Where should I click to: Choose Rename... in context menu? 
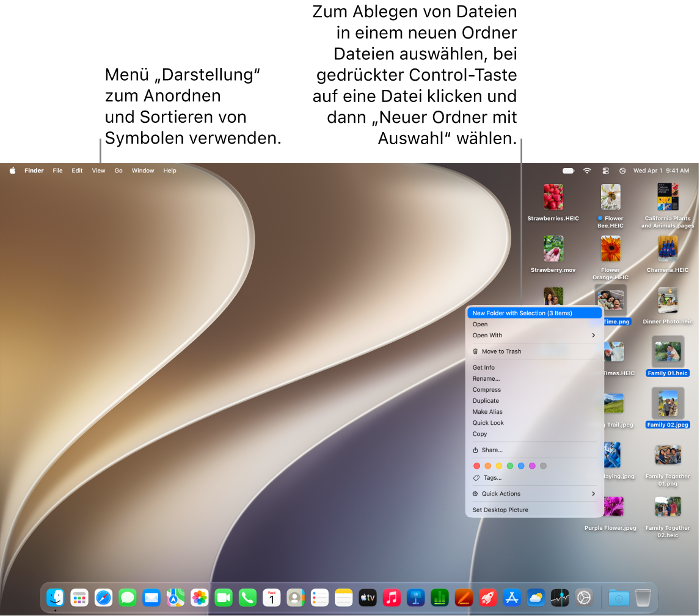pos(534,379)
